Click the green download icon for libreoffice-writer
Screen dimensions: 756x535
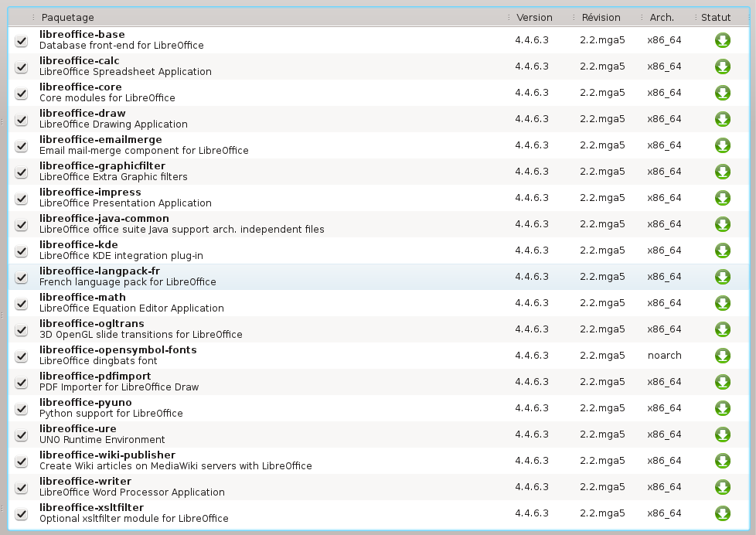click(722, 487)
